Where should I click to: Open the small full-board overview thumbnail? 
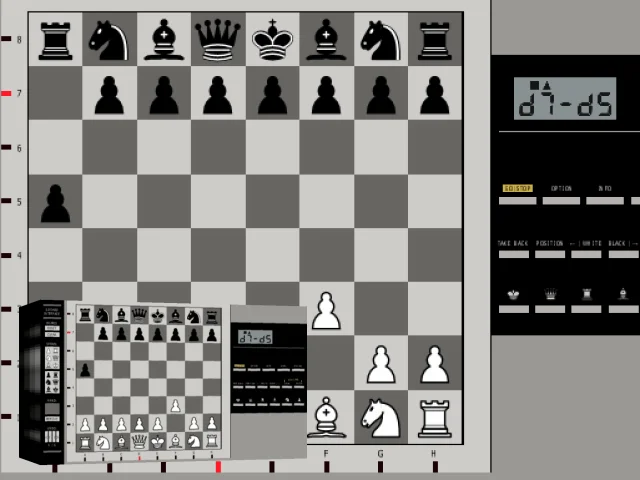(163, 382)
